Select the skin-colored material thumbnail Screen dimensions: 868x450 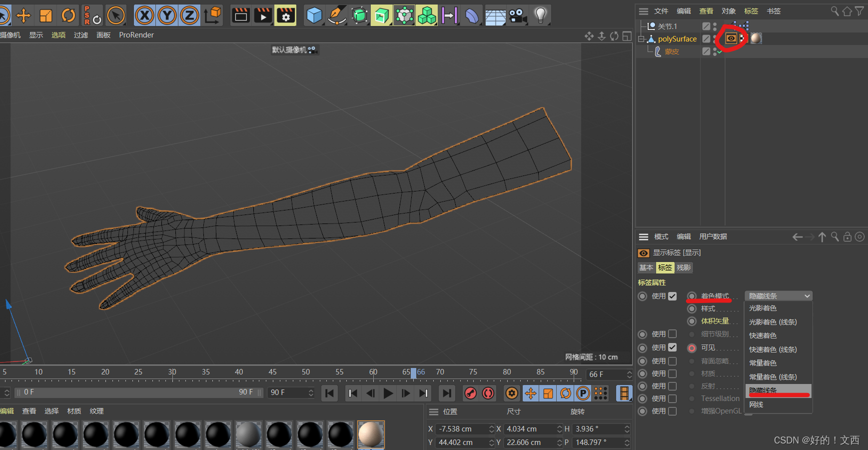coord(371,434)
